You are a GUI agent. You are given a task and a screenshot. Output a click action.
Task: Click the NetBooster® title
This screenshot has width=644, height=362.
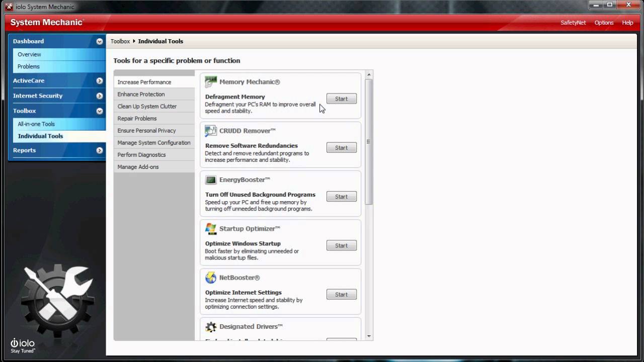coord(239,278)
